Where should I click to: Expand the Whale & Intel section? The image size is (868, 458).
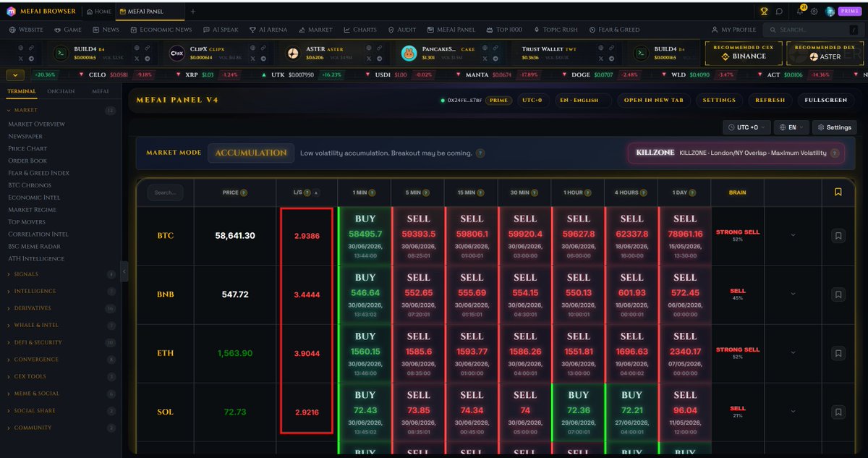click(x=61, y=326)
